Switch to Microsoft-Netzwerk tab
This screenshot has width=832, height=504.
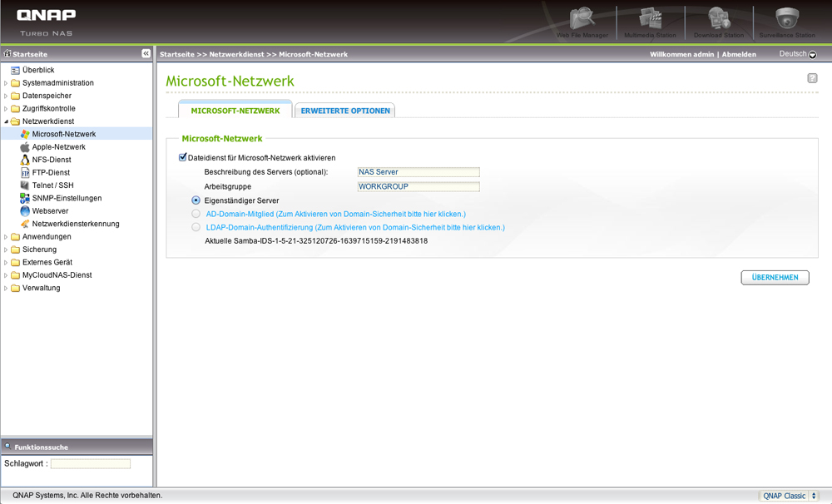(x=235, y=111)
